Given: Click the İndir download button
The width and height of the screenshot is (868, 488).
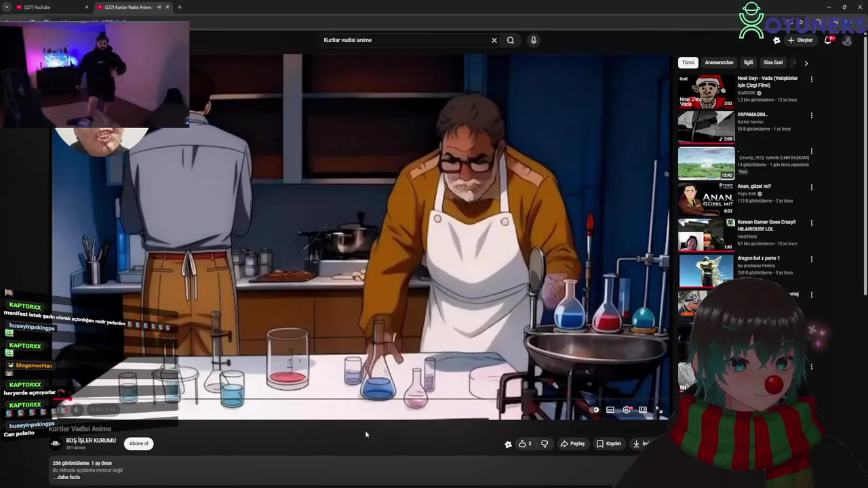Looking at the screenshot, I should point(641,444).
